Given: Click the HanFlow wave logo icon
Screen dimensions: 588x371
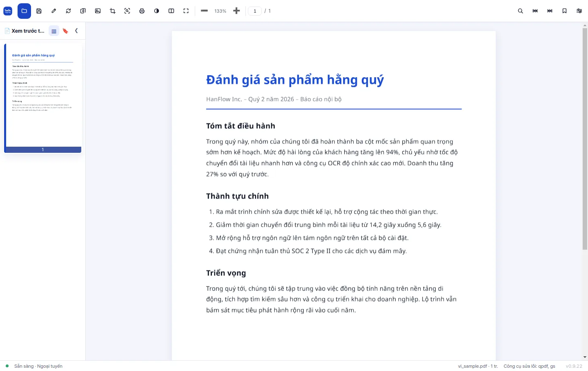Looking at the screenshot, I should coord(8,11).
